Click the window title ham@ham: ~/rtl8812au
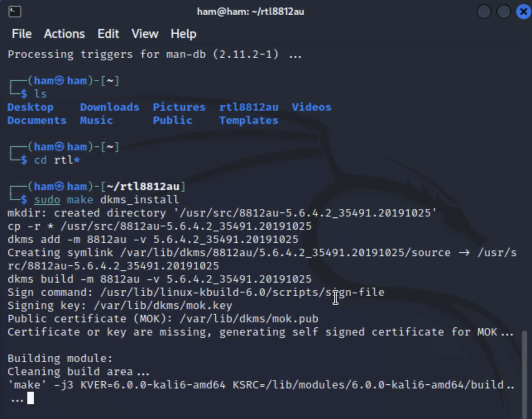This screenshot has height=419, width=532. coord(250,12)
